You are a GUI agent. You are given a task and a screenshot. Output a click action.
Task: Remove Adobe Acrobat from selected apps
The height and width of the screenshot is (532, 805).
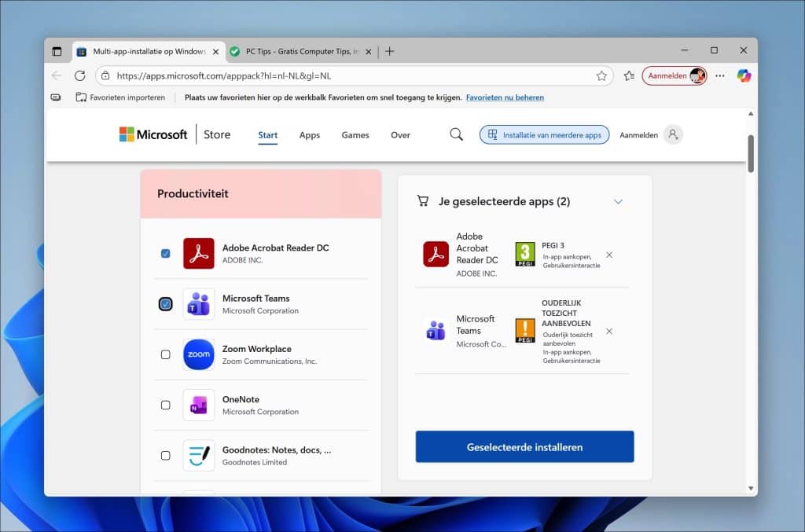coord(609,255)
